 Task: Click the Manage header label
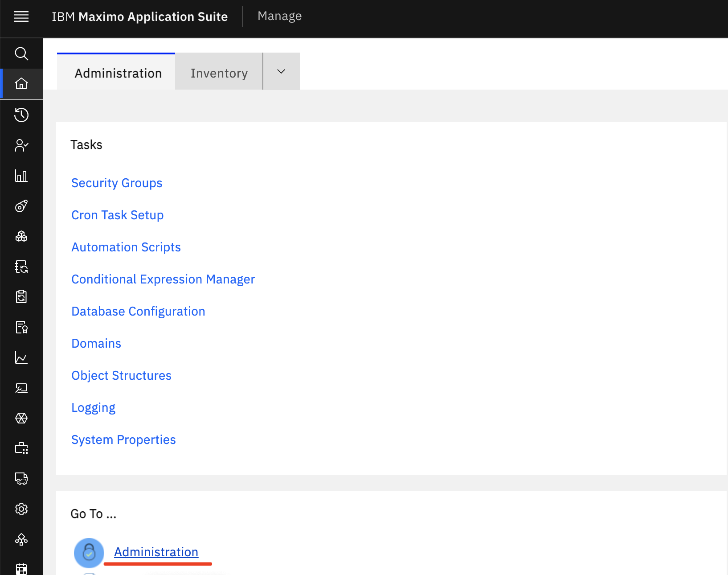279,16
